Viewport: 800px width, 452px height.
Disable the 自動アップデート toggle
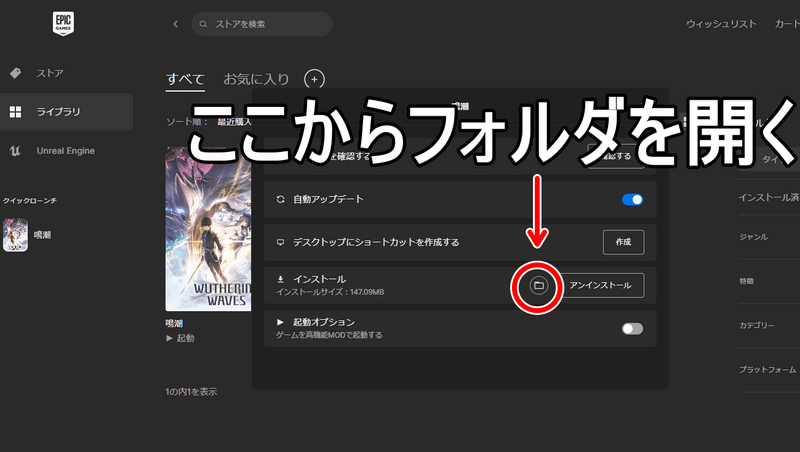click(x=632, y=200)
